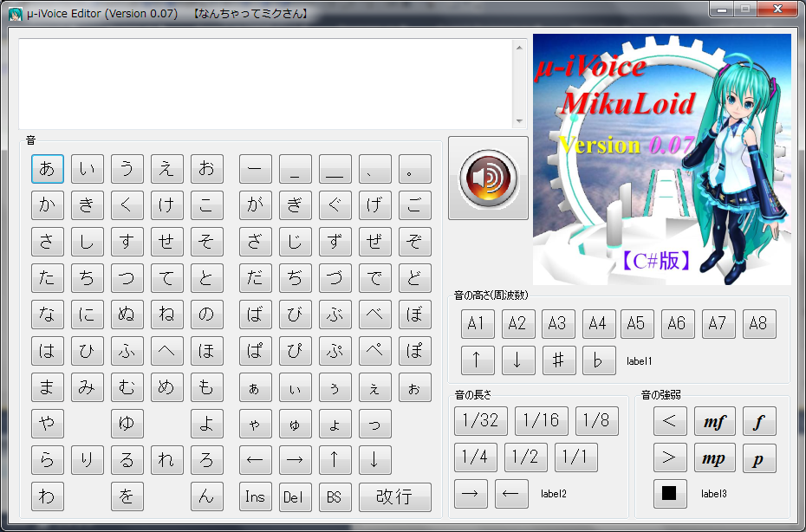Click the text area scrollbar down arrow
The image size is (806, 532).
point(519,121)
